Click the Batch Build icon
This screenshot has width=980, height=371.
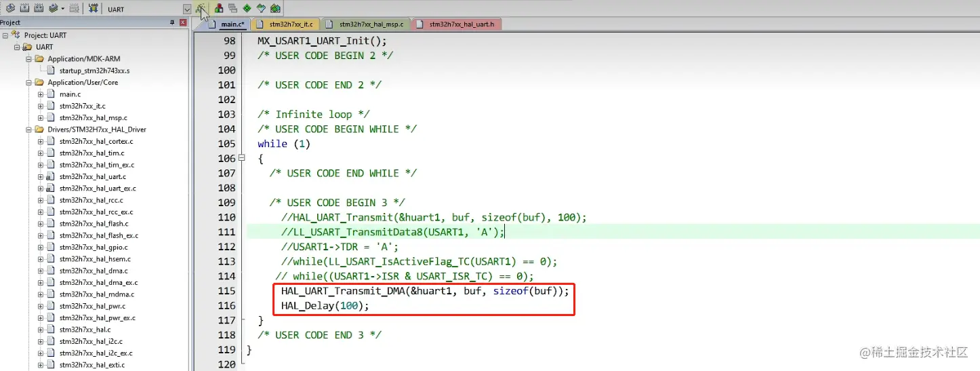53,9
